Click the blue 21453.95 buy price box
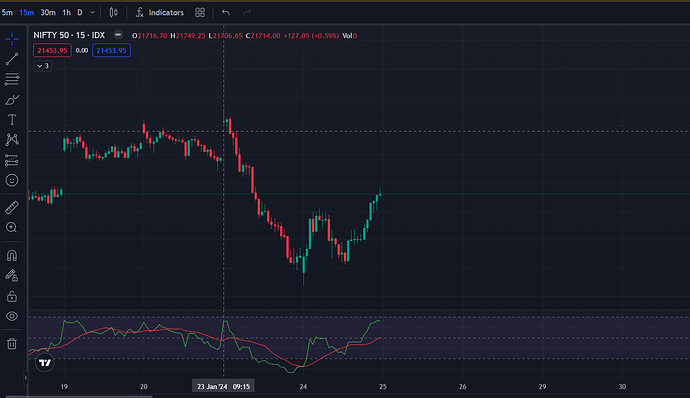This screenshot has width=690, height=398. point(111,51)
